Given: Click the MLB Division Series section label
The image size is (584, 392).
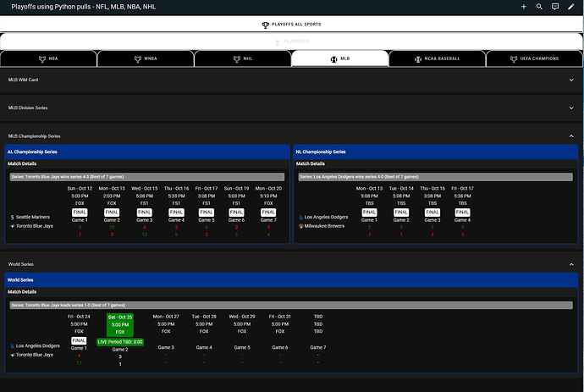Looking at the screenshot, I should [28, 108].
